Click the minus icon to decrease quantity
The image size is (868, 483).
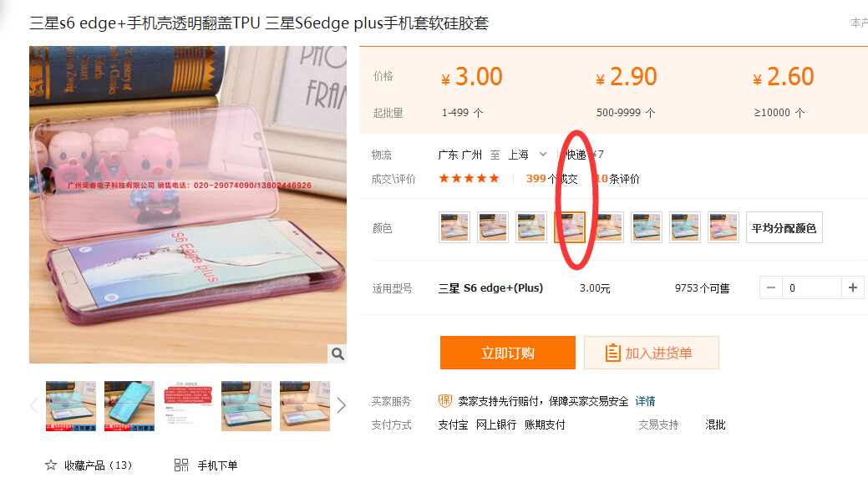[x=770, y=287]
